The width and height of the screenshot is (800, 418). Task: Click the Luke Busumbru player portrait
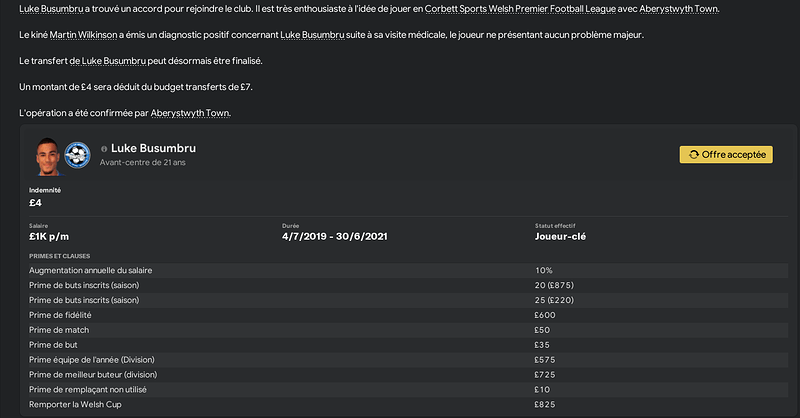point(48,156)
